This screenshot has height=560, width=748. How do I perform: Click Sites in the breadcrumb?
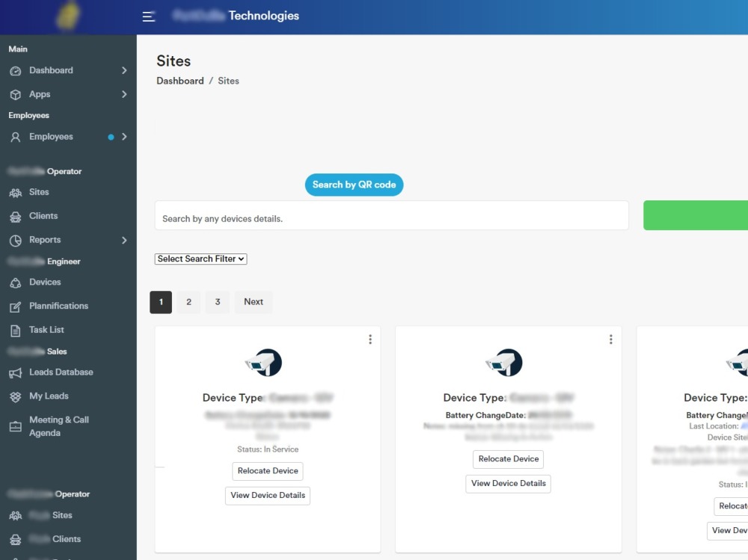pyautogui.click(x=228, y=81)
